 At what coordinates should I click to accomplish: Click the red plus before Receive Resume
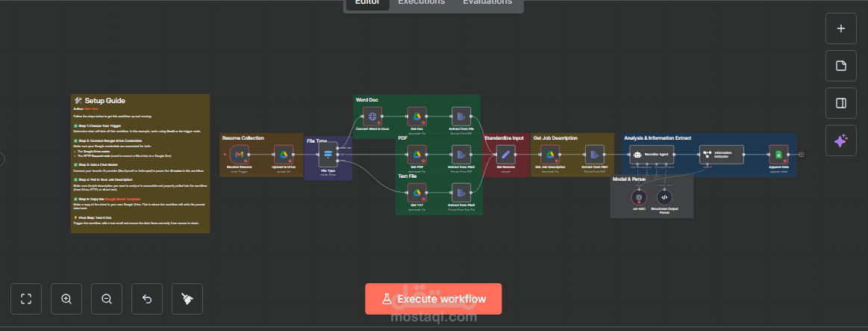225,154
